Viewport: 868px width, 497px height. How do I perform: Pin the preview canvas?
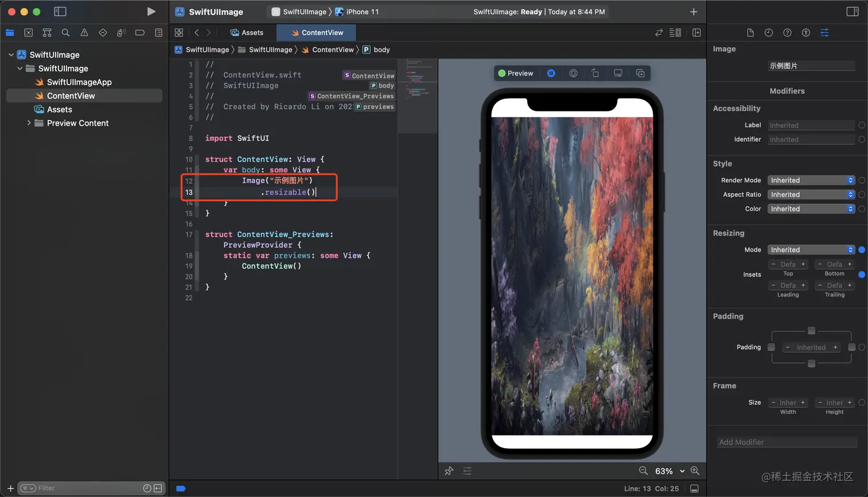coord(449,471)
